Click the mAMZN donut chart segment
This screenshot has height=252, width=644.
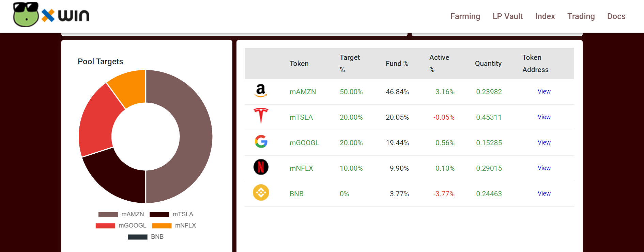(196, 136)
